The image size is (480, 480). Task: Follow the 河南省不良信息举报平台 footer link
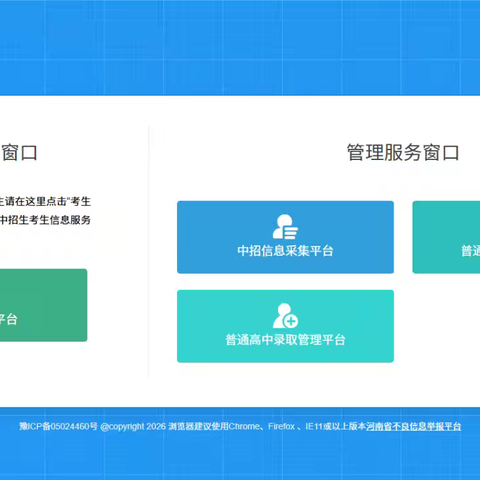point(414,426)
